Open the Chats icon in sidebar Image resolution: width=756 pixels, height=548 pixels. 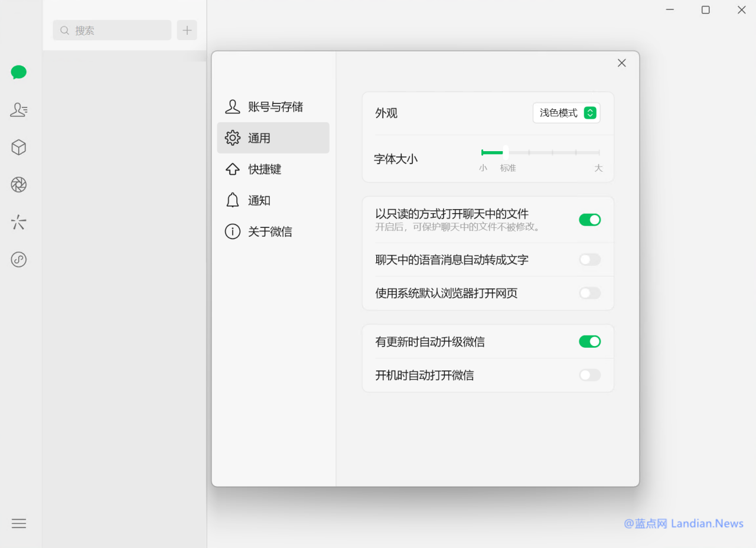click(x=19, y=73)
